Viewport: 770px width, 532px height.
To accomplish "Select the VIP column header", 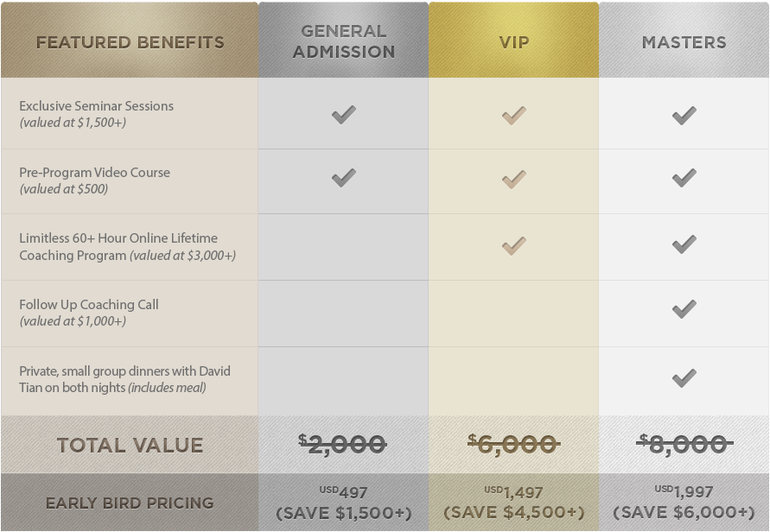I will point(513,41).
